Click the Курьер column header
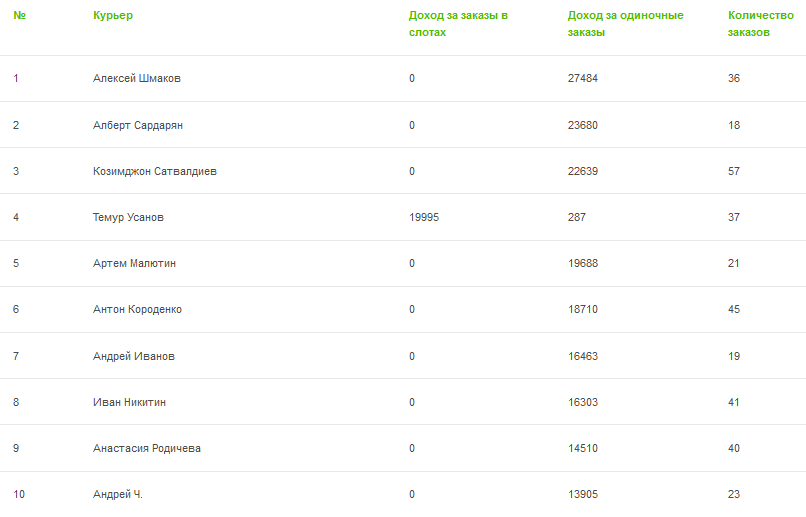806x517 pixels. (x=112, y=16)
